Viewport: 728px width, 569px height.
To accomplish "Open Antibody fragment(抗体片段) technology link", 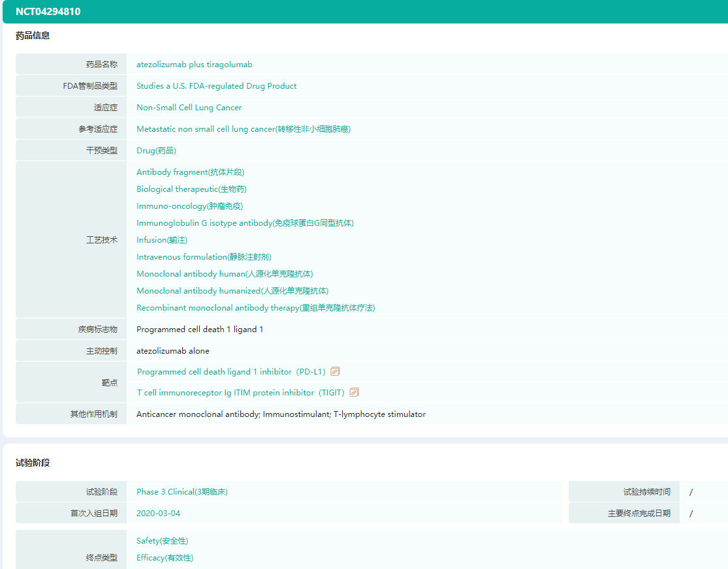I will coord(190,172).
